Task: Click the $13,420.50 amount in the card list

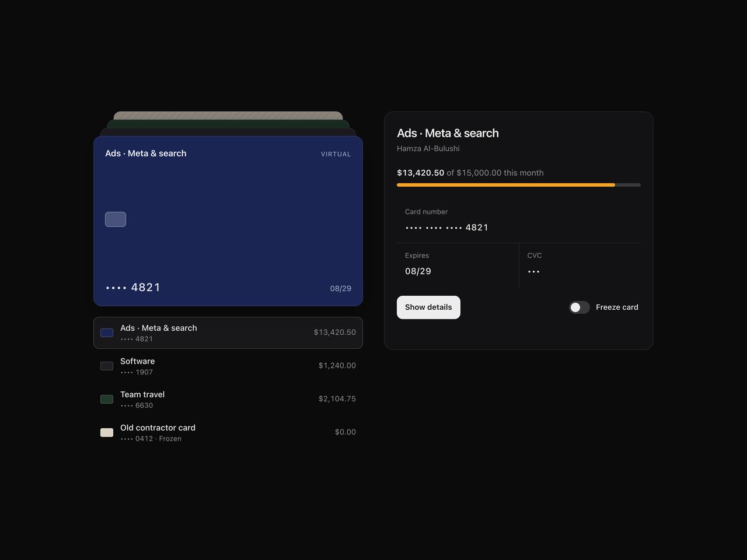Action: [335, 332]
